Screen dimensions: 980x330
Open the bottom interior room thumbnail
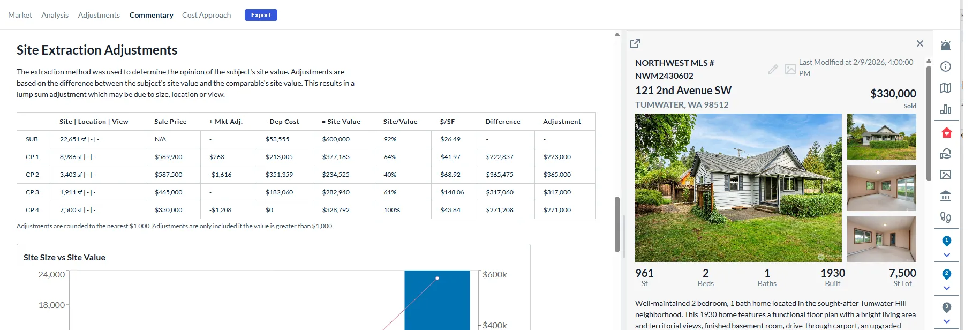pos(881,239)
